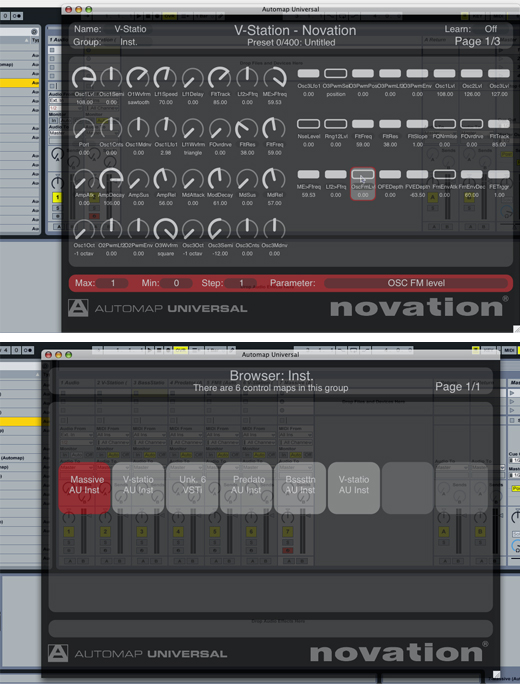Click the NseLevel button
The image size is (520, 684).
tap(308, 124)
